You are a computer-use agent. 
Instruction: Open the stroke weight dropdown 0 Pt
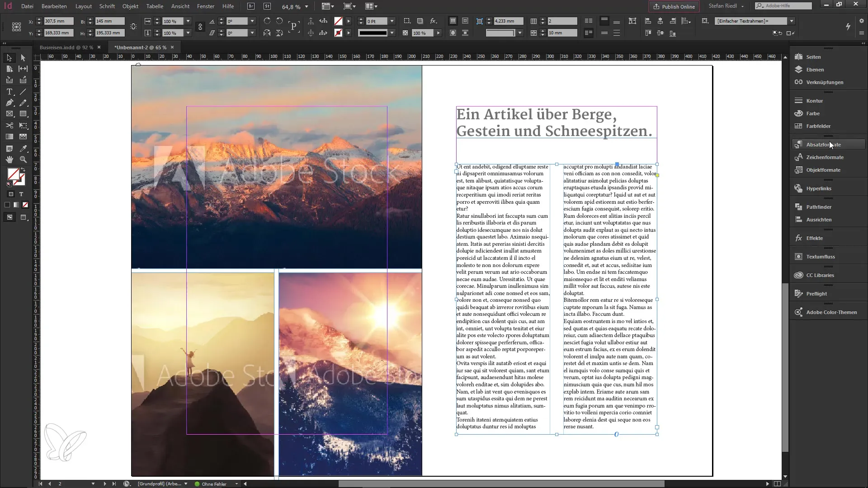tap(392, 21)
